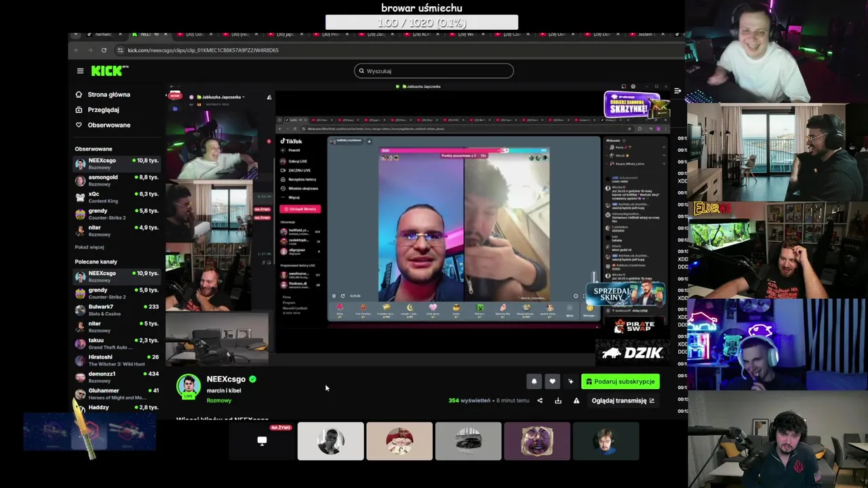Screen dimensions: 868x488
Task: Open recommended Bulwark7 channel
Action: 117,310
